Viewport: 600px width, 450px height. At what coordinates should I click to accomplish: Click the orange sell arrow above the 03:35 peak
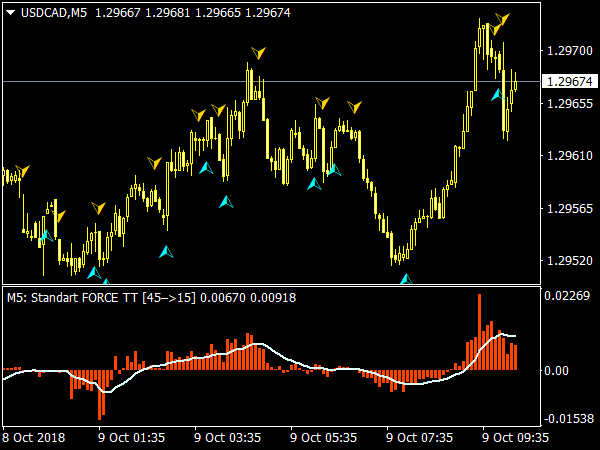click(258, 53)
